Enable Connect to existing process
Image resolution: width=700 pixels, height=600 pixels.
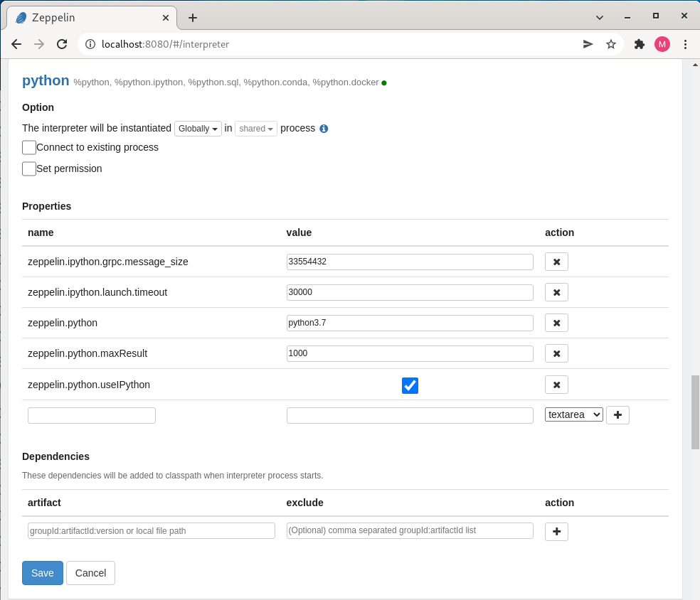29,147
